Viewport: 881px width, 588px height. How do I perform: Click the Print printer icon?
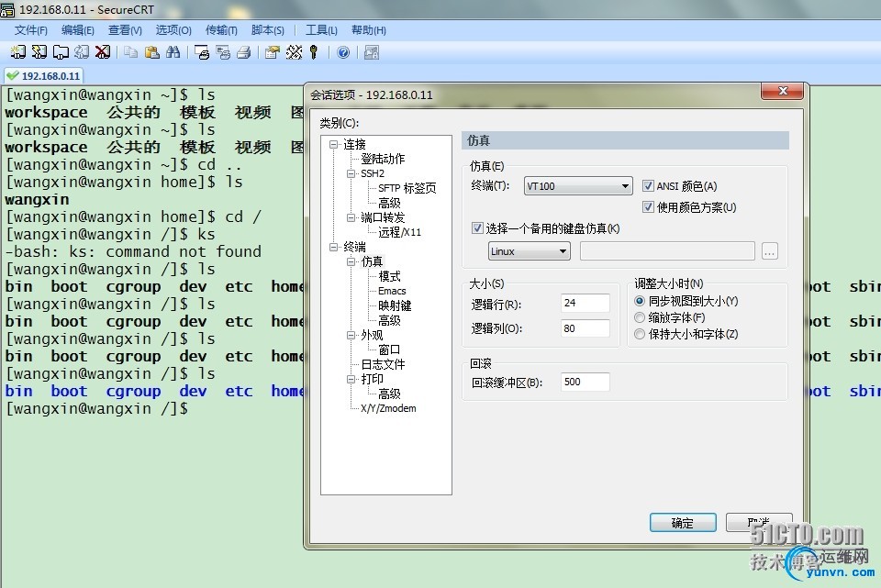pos(244,52)
